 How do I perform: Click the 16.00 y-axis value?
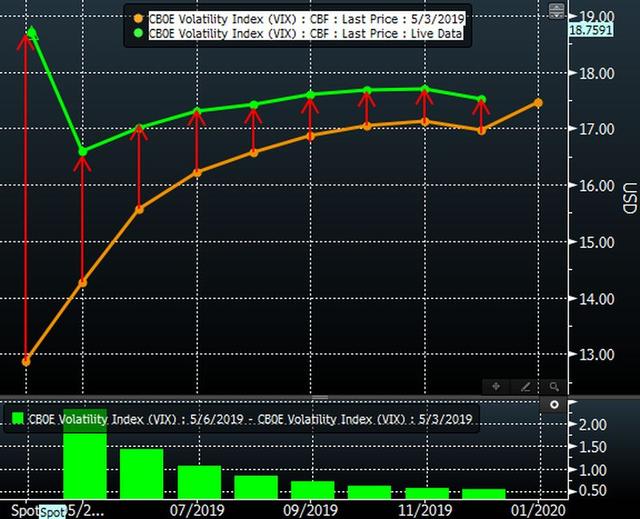[x=597, y=186]
